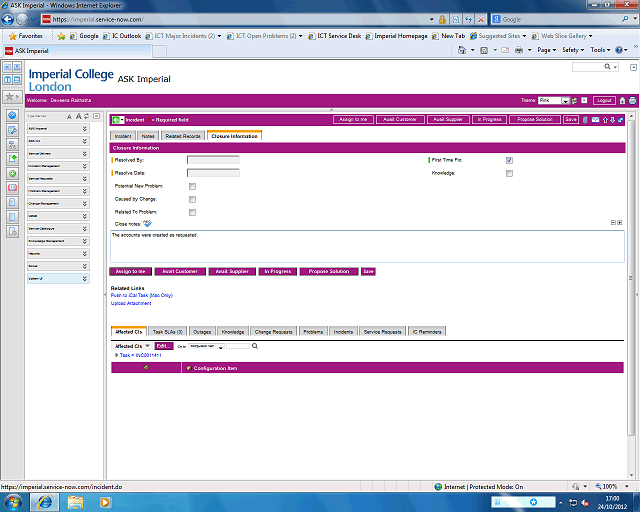
Task: Uncheck the First Time Fix checkbox
Action: click(x=509, y=160)
